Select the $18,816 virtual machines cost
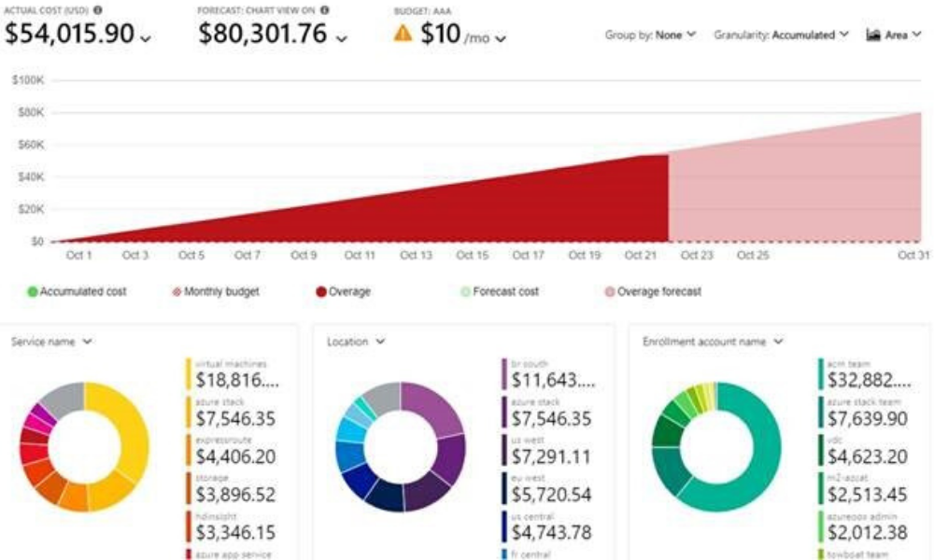 (237, 380)
